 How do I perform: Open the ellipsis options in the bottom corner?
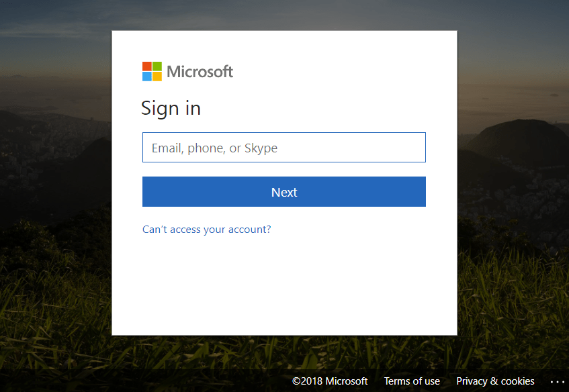(558, 381)
